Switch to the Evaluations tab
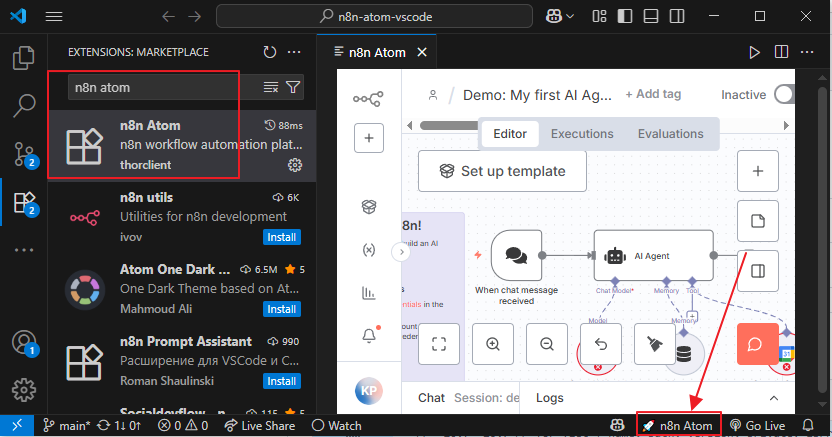 click(x=671, y=134)
